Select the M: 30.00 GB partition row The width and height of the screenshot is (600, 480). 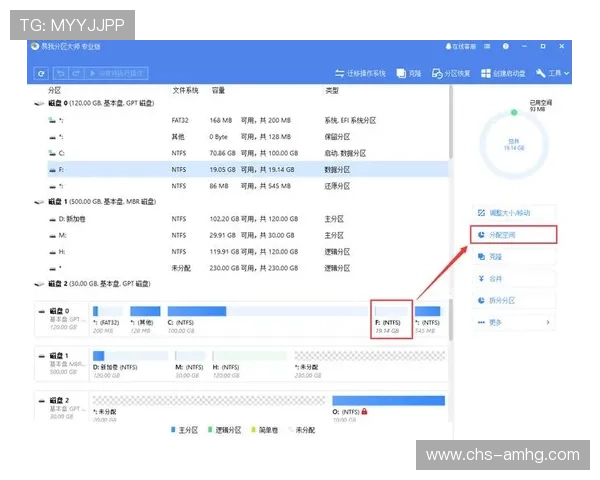248,235
